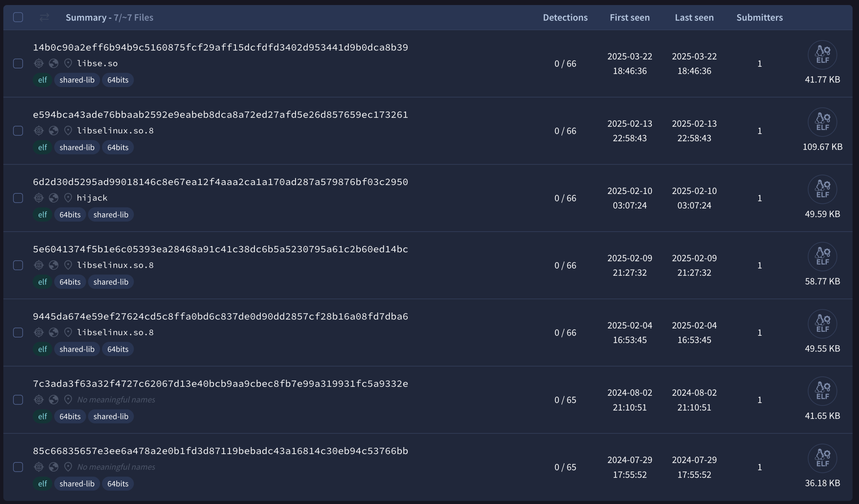Check the select-all checkbox in the header
The width and height of the screenshot is (859, 504).
pyautogui.click(x=18, y=17)
